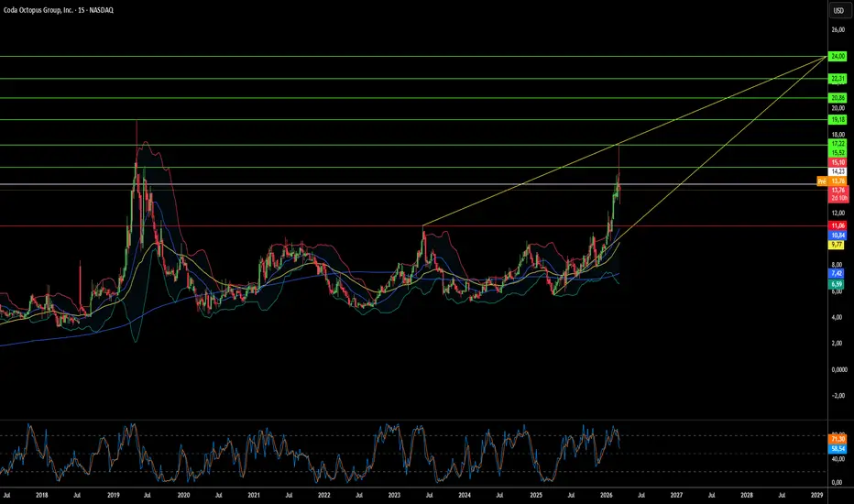Select the white 14,23 price label
This screenshot has width=854, height=504.
[x=838, y=171]
